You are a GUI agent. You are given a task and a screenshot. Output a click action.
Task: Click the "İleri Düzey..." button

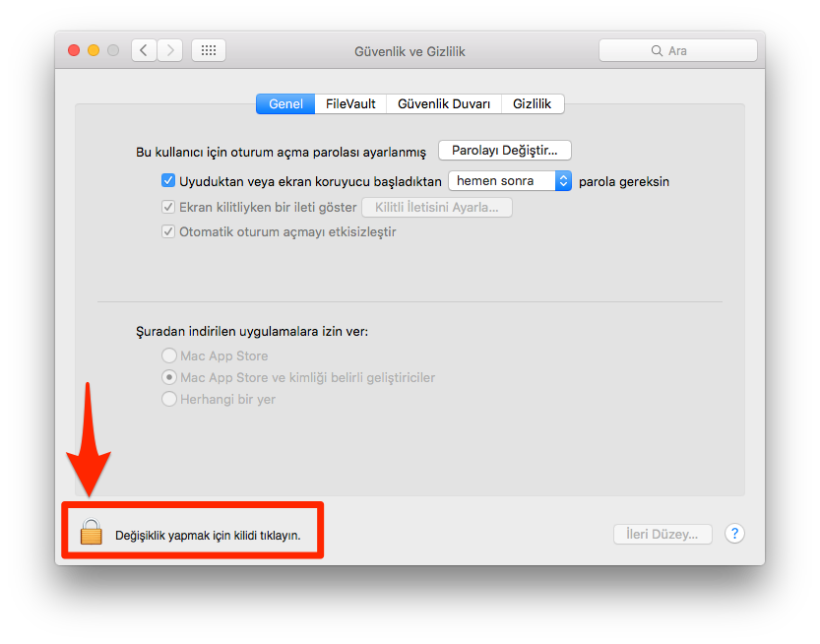click(662, 534)
